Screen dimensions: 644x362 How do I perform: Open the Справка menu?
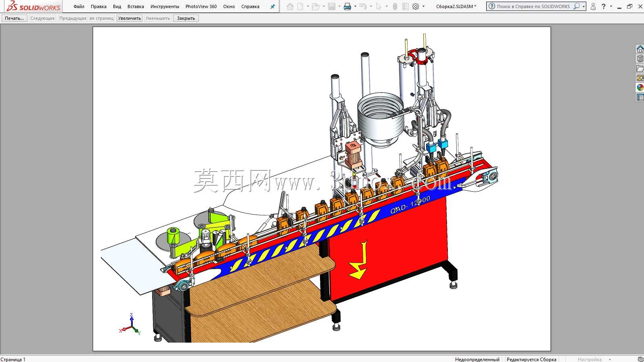250,6
